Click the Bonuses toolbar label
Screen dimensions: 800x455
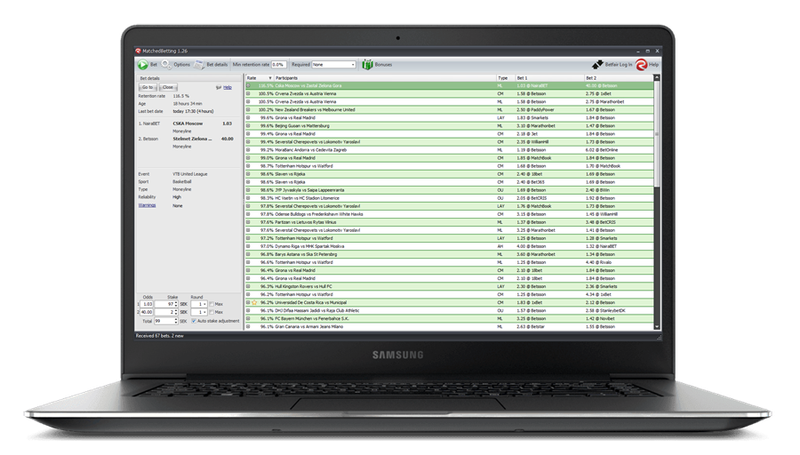coord(383,65)
